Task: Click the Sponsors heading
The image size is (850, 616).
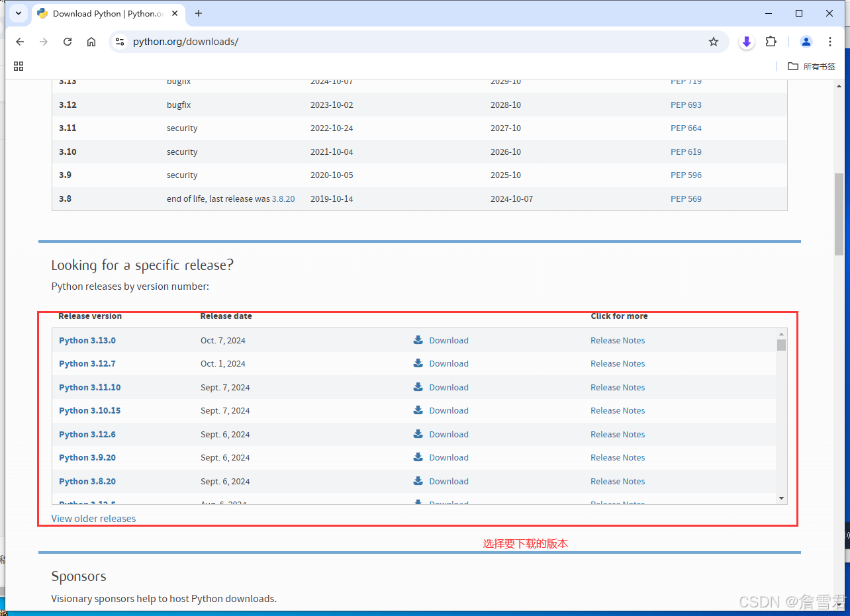Action: coord(79,576)
